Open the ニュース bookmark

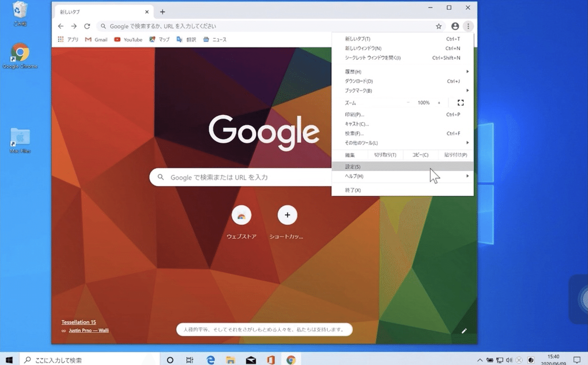coord(215,40)
